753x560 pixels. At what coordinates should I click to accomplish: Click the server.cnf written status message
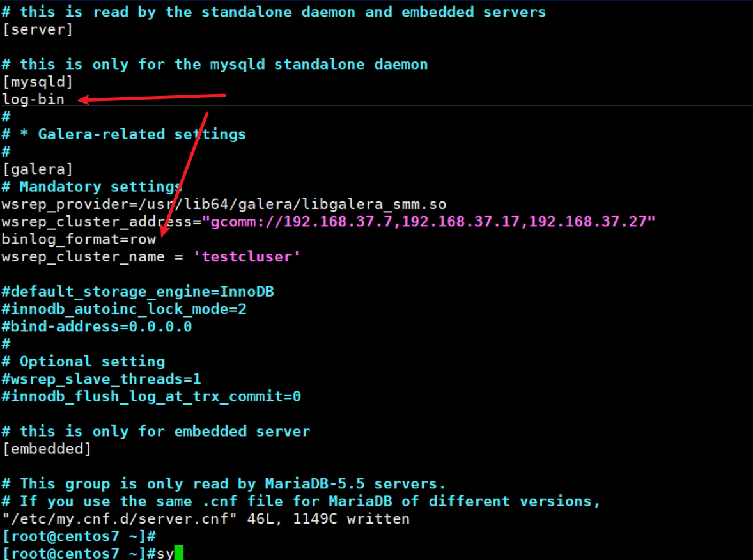[x=205, y=518]
